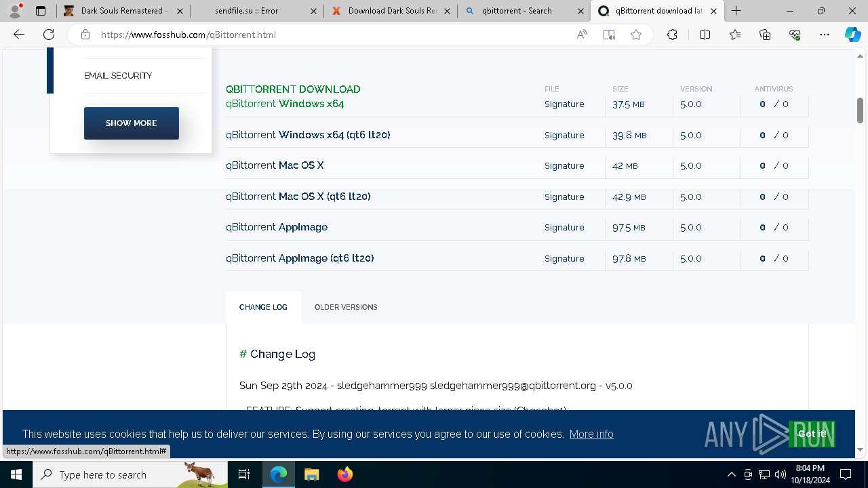View site information lock icon
Viewport: 868px width, 488px height.
85,35
